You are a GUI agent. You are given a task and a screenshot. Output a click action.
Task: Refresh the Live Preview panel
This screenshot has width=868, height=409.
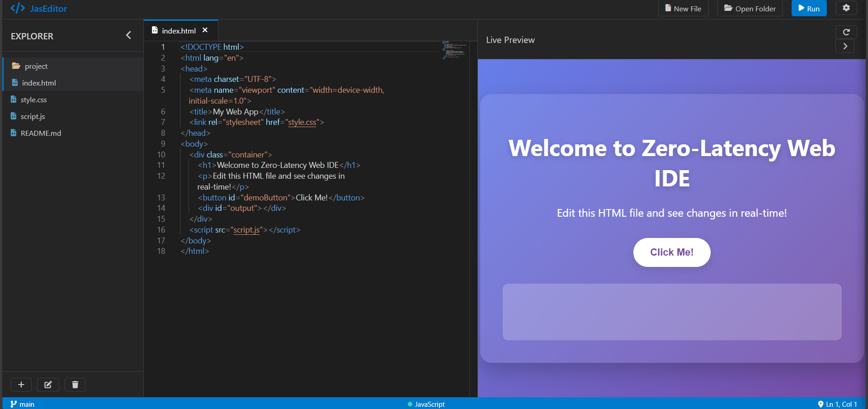pyautogui.click(x=846, y=32)
